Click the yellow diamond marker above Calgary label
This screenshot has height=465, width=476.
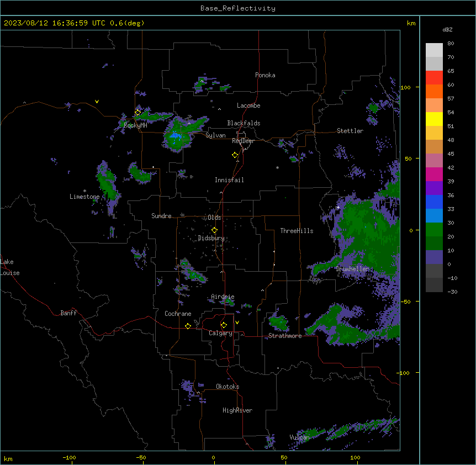(224, 325)
